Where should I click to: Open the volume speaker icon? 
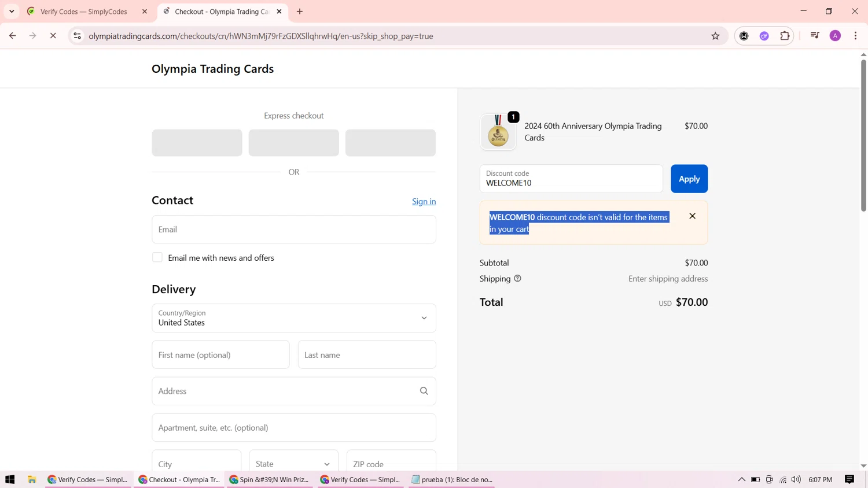tap(796, 479)
